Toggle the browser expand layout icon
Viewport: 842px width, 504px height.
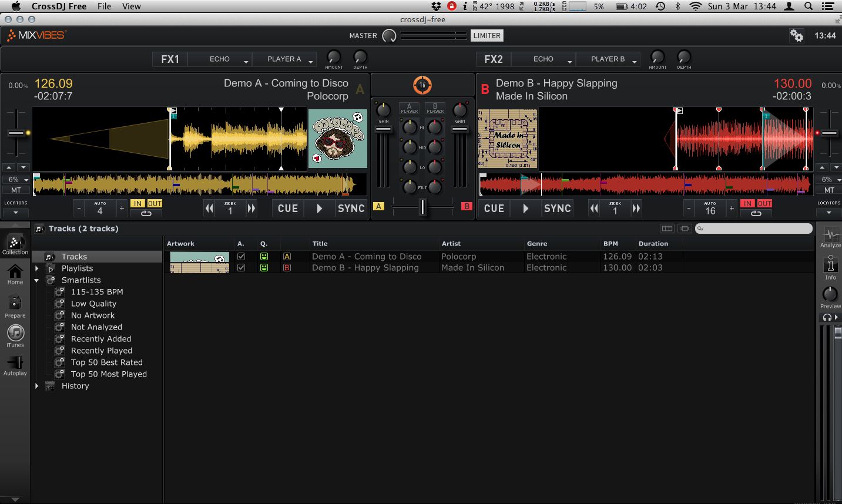684,229
